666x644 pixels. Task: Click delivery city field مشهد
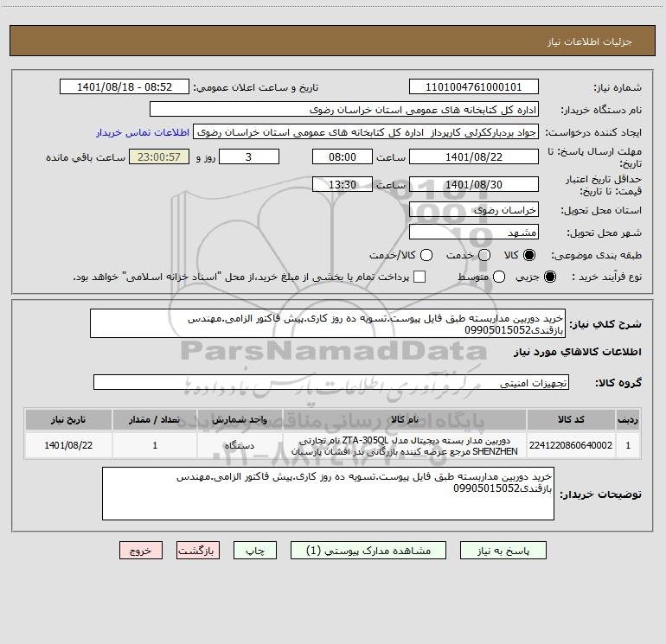pos(474,232)
